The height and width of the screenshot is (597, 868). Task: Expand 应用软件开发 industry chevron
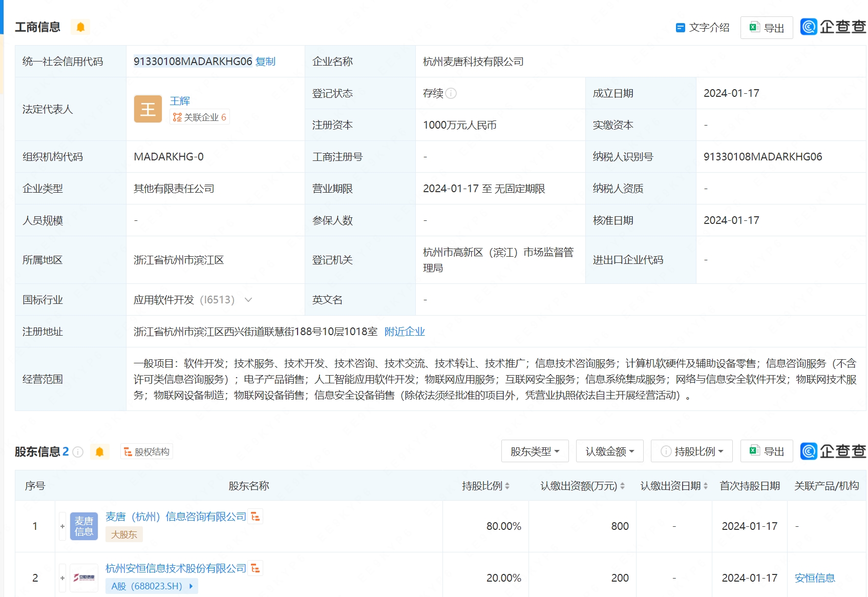pyautogui.click(x=248, y=300)
